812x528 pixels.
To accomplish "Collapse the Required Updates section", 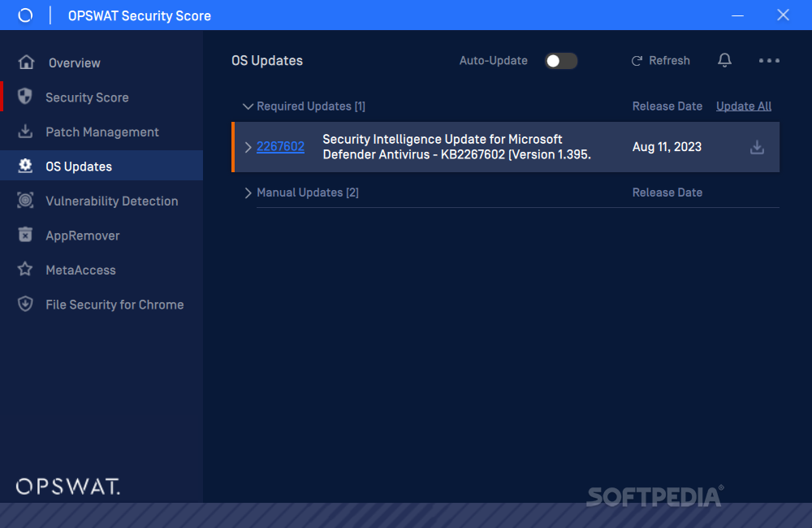I will coord(248,106).
